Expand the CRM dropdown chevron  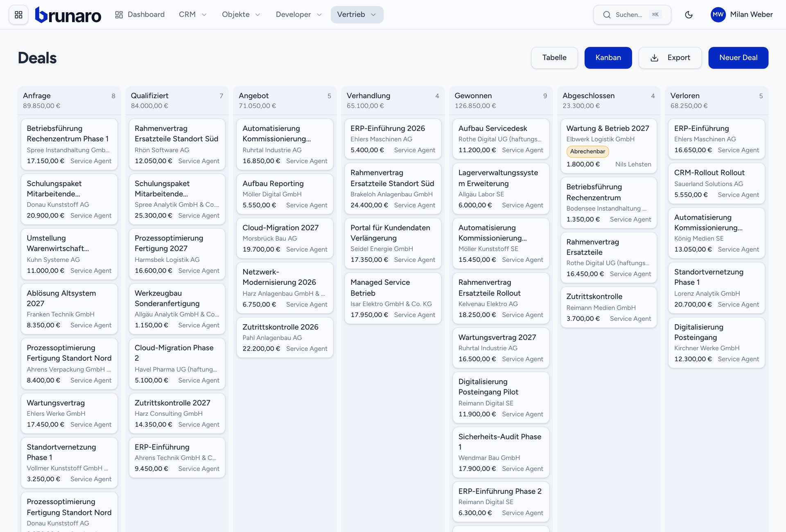pyautogui.click(x=204, y=15)
